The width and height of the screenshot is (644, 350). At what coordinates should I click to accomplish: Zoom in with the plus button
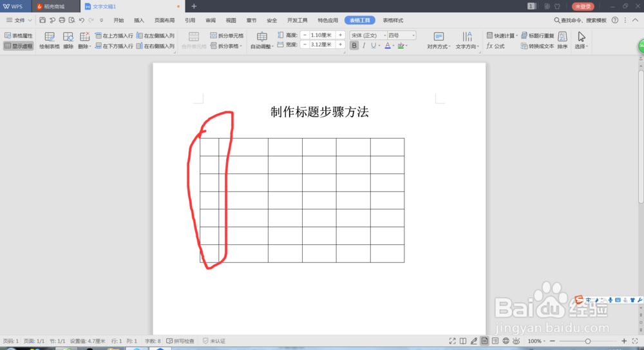click(624, 341)
